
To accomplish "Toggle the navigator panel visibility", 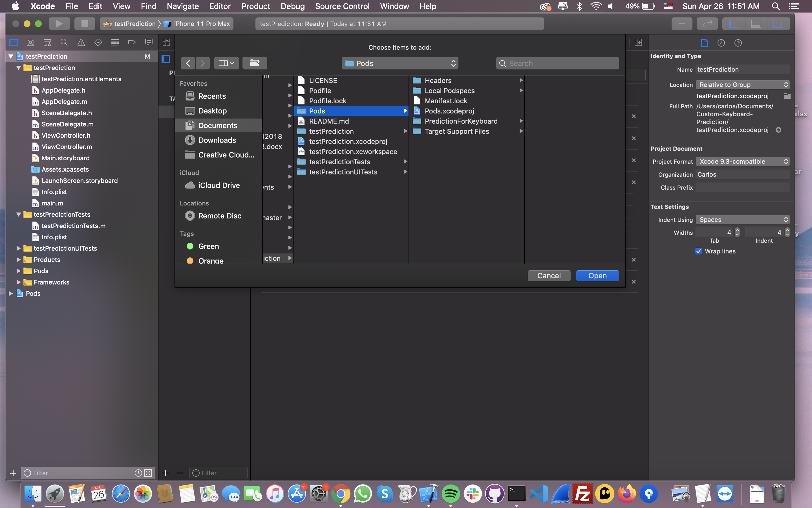I will (734, 23).
